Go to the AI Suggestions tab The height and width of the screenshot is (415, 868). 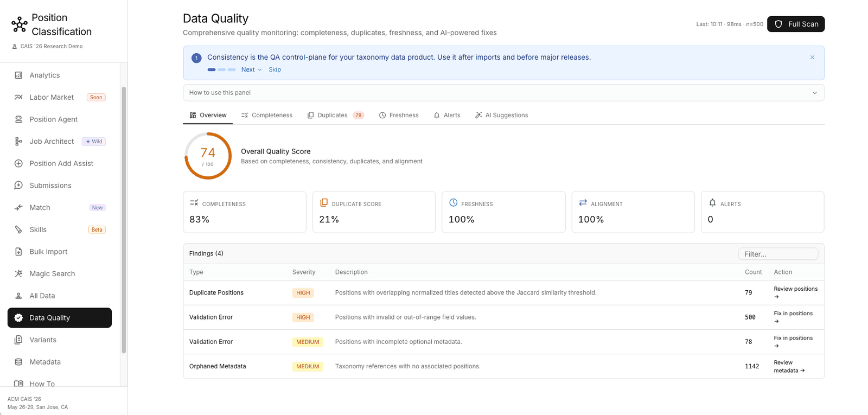[x=501, y=115]
